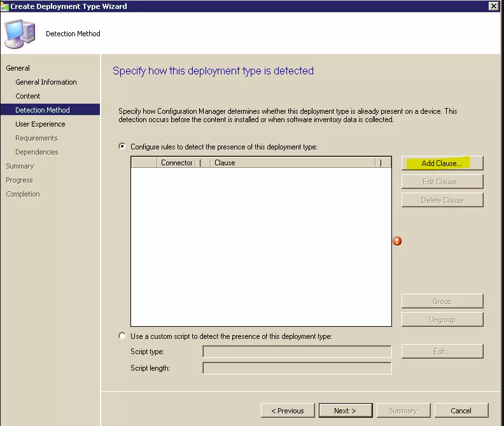This screenshot has width=504, height=426.
Task: Click the Summary button at bottom
Action: 403,411
